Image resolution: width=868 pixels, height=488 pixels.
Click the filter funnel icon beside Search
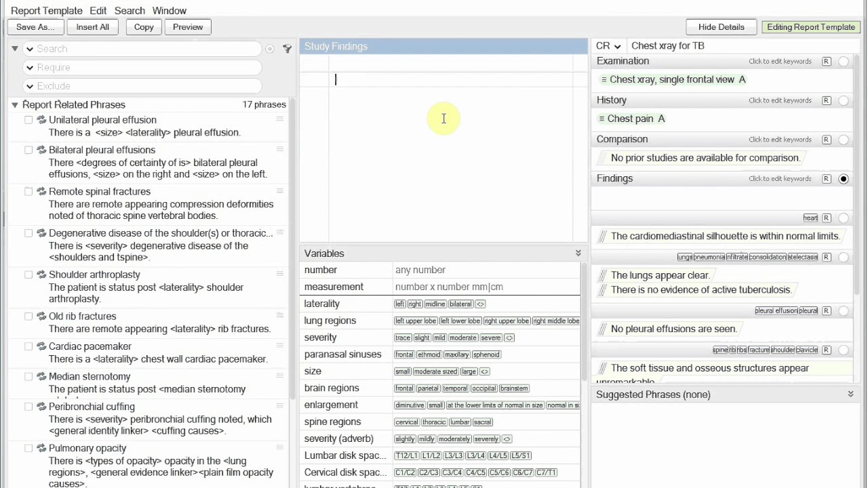tap(287, 49)
